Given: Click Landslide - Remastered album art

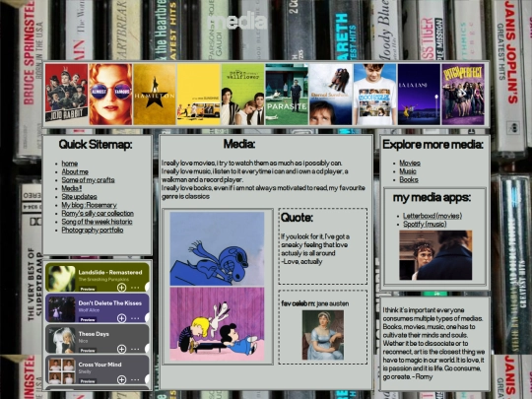Looking at the screenshot, I should 61,278.
